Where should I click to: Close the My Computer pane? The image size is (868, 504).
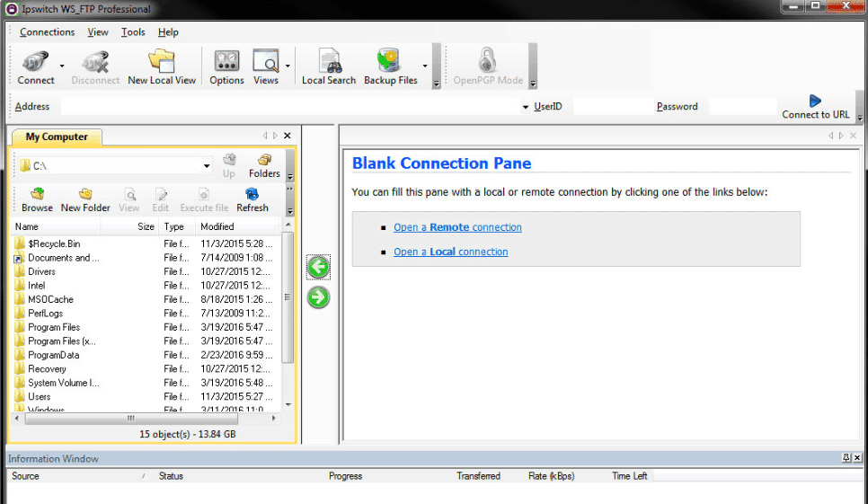coord(288,136)
